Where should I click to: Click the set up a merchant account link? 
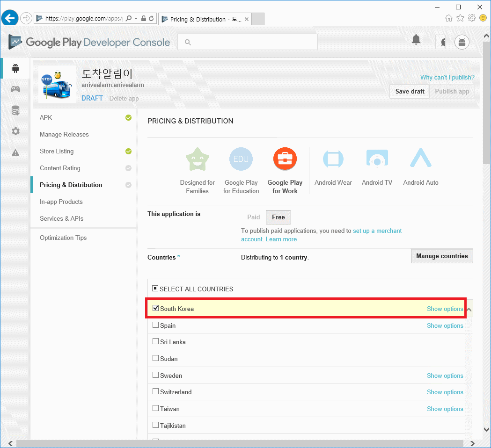(377, 231)
